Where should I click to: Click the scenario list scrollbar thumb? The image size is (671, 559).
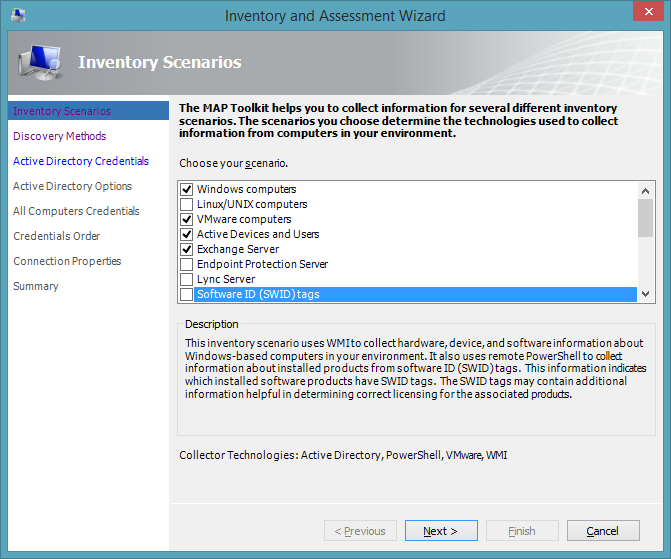tap(645, 218)
